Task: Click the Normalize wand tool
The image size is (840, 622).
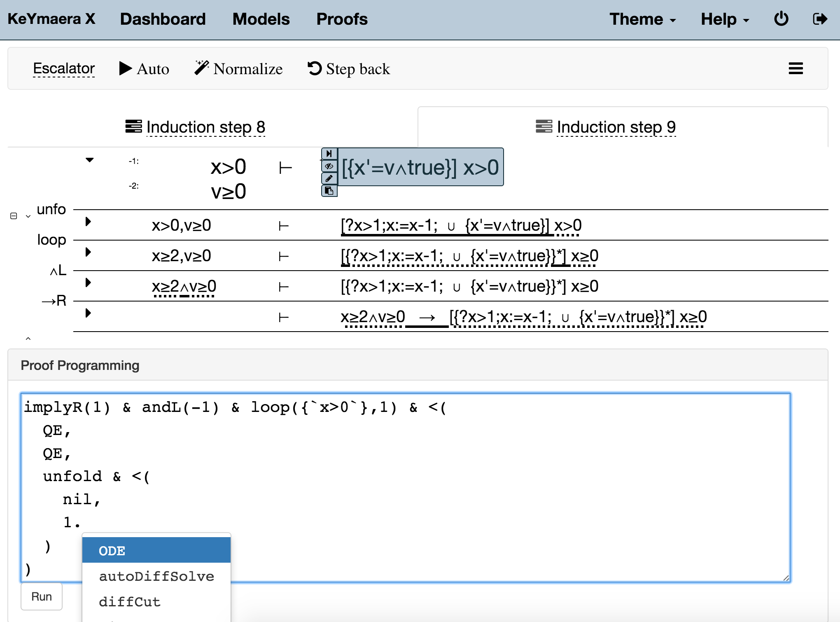Action: [238, 68]
